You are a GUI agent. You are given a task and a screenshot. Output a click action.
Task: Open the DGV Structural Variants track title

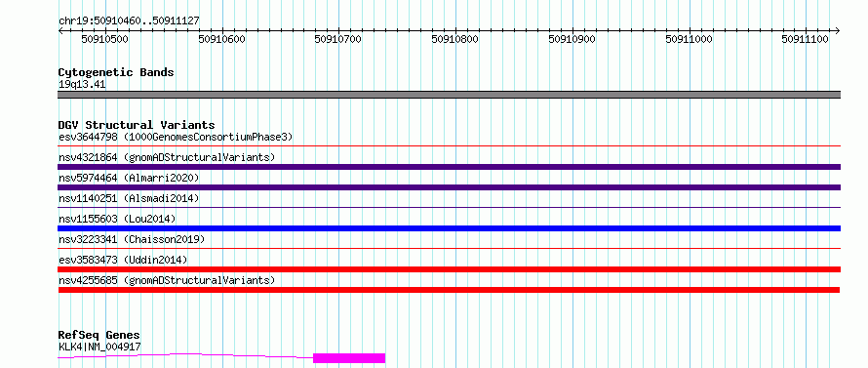coord(137,125)
